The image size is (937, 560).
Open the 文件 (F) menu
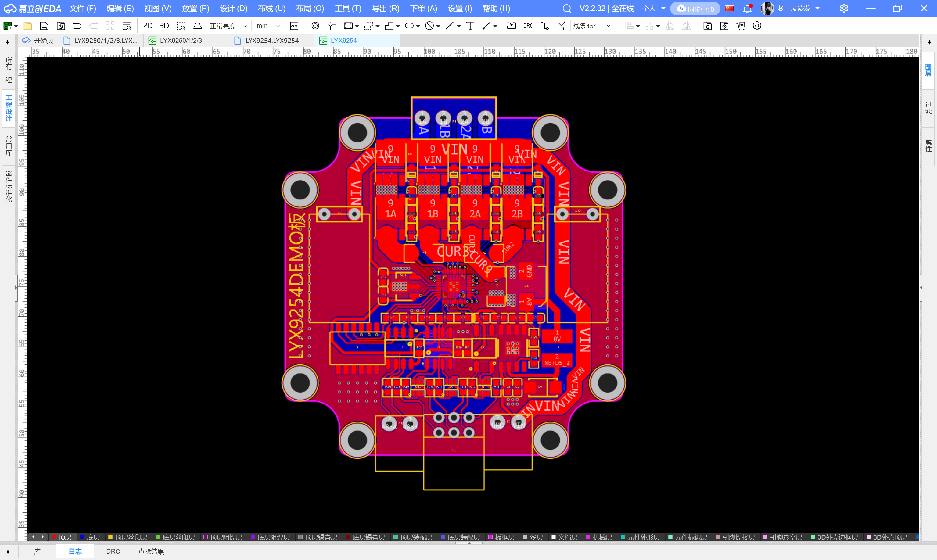pyautogui.click(x=83, y=8)
